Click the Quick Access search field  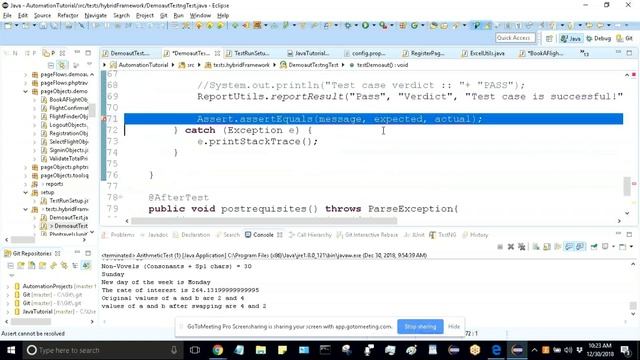pyautogui.click(x=515, y=38)
